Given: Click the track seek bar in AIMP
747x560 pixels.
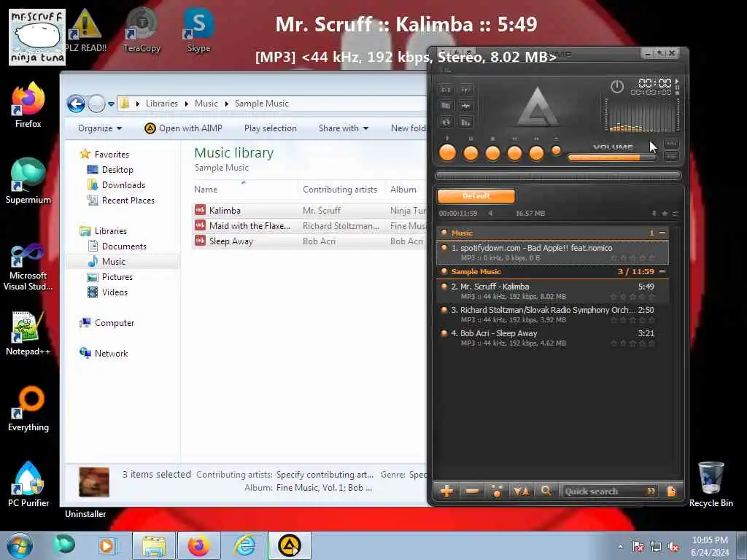Looking at the screenshot, I should tap(558, 176).
